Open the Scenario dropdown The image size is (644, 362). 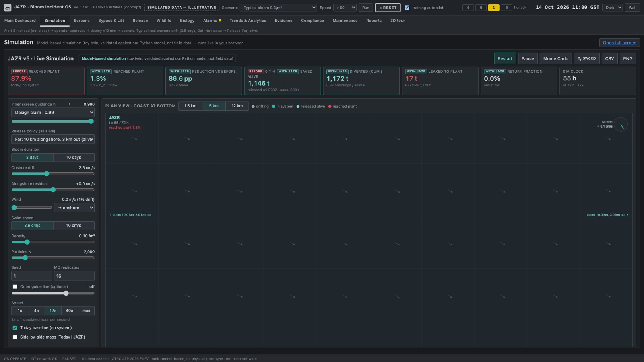click(278, 8)
